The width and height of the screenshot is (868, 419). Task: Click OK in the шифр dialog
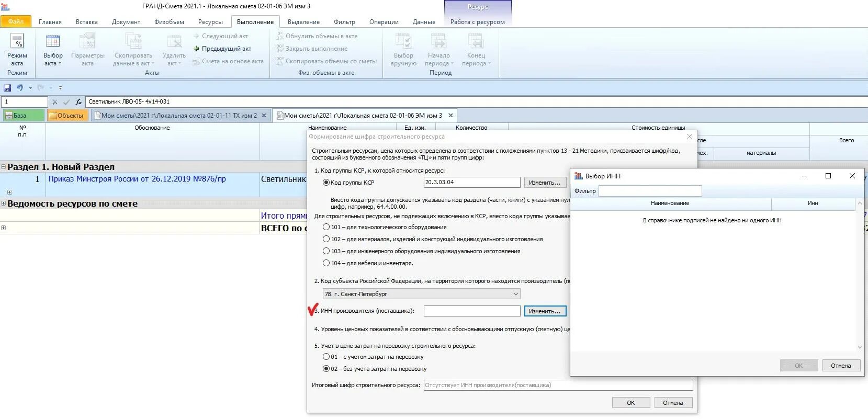click(x=631, y=403)
